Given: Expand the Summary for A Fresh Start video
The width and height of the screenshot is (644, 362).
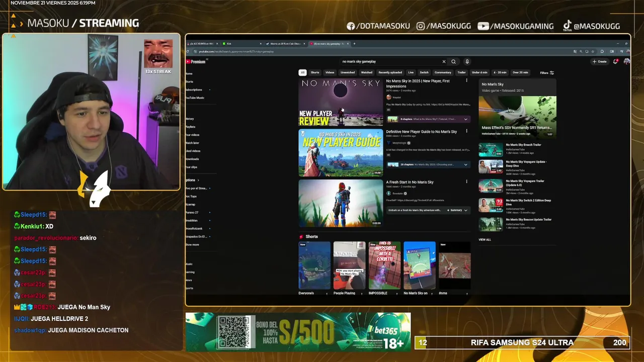Looking at the screenshot, I should pyautogui.click(x=428, y=210).
